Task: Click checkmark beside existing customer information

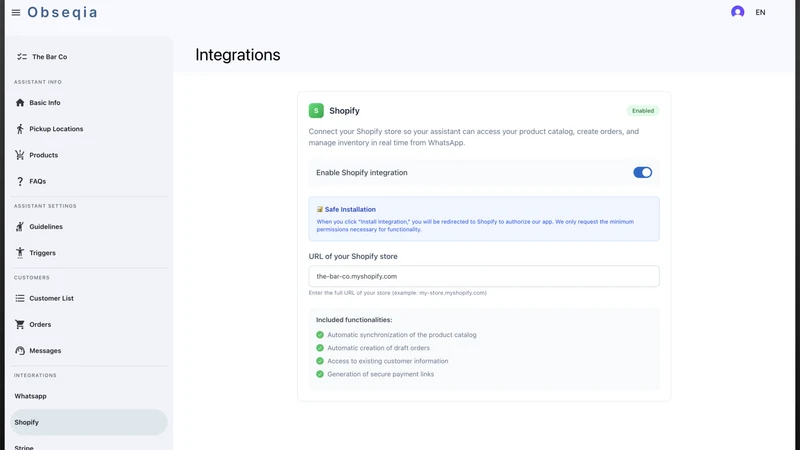Action: tap(320, 361)
